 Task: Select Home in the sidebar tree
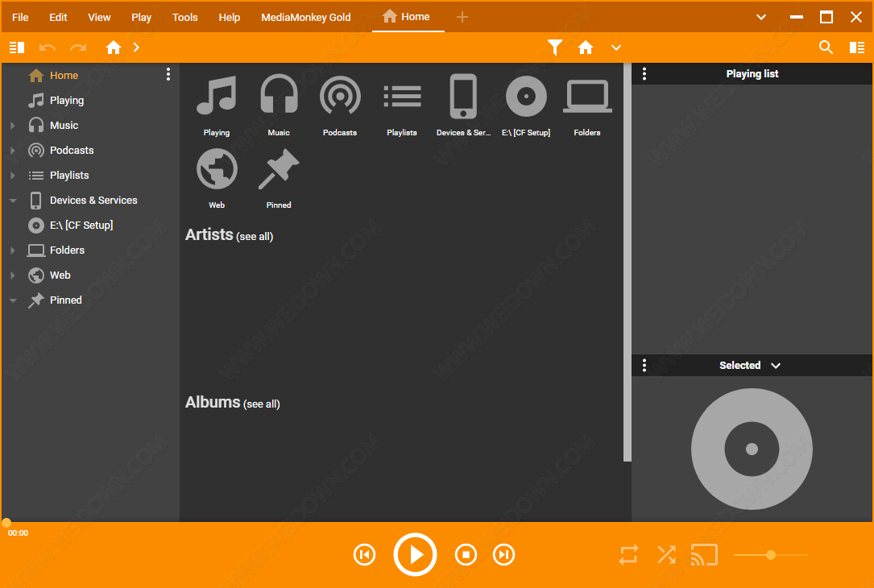click(64, 75)
